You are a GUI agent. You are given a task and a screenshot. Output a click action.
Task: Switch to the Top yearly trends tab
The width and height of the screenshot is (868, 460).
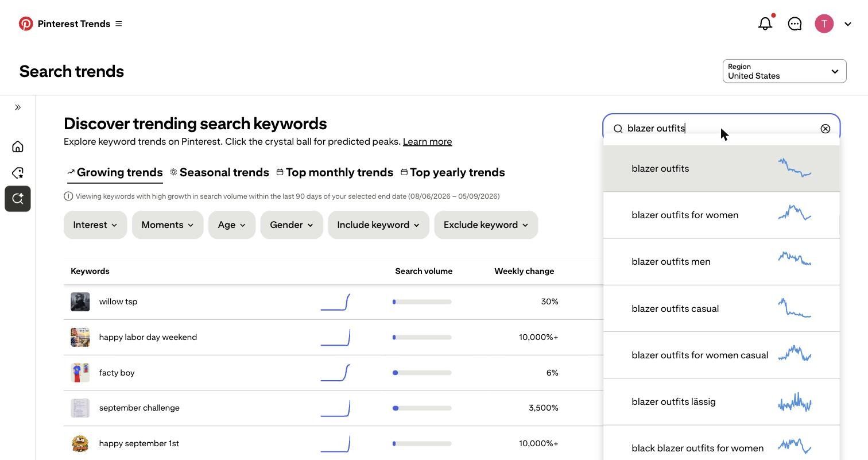pos(452,172)
